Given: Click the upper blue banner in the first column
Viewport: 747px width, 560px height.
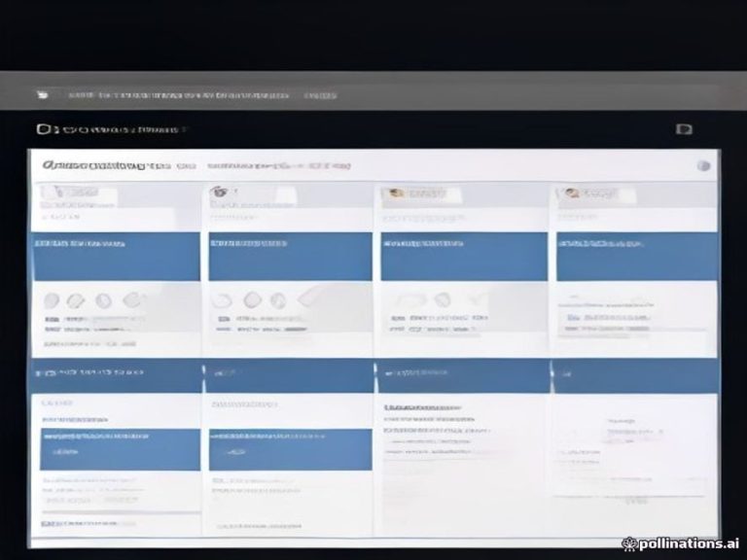Looking at the screenshot, I should tap(117, 257).
